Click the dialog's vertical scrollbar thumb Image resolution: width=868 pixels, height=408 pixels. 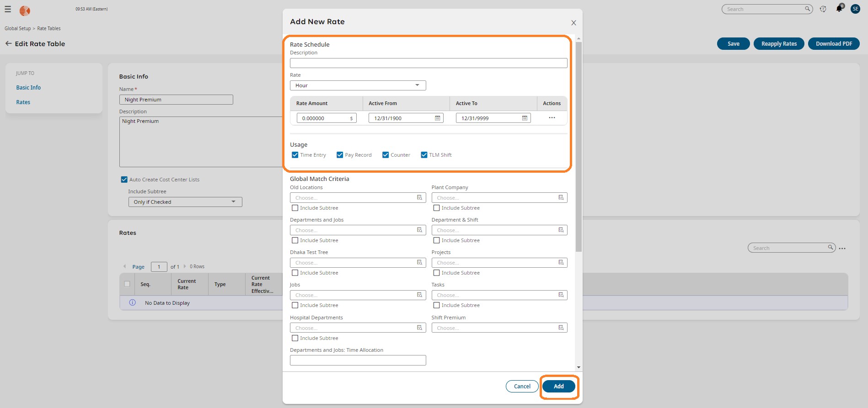[x=579, y=146]
